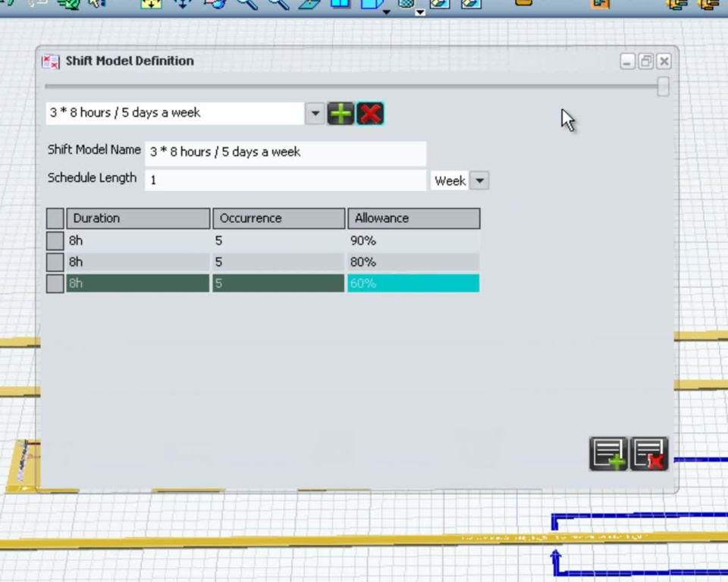Edit the Shift Model Name field
Screen dimensions: 728x582
pyautogui.click(x=286, y=152)
